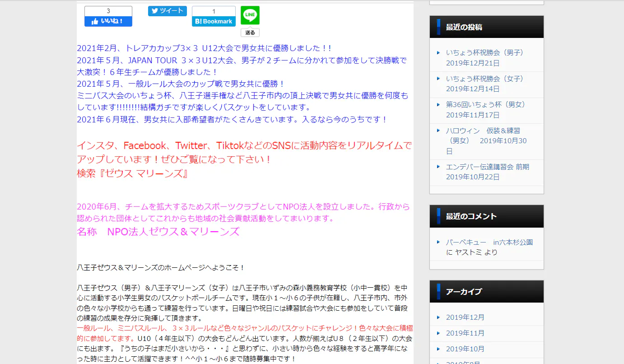Open the ハロウィン 仮装＆練習 post link
The width and height of the screenshot is (624, 364).
483,131
